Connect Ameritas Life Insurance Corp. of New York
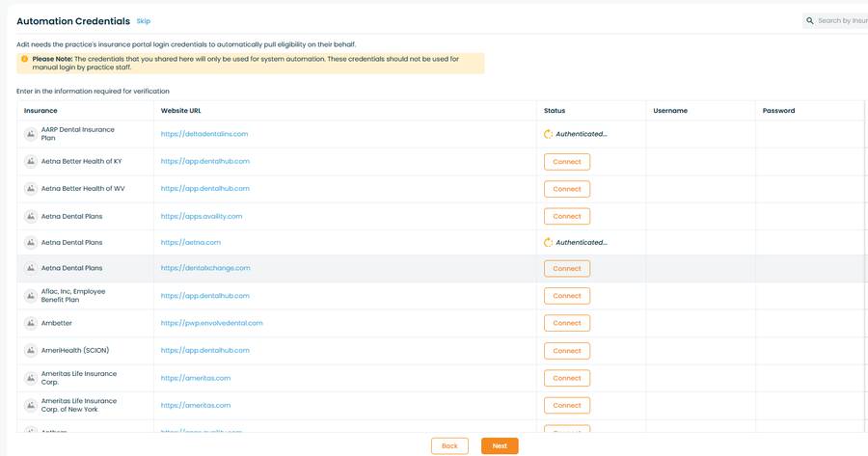The height and width of the screenshot is (456, 868). click(567, 406)
